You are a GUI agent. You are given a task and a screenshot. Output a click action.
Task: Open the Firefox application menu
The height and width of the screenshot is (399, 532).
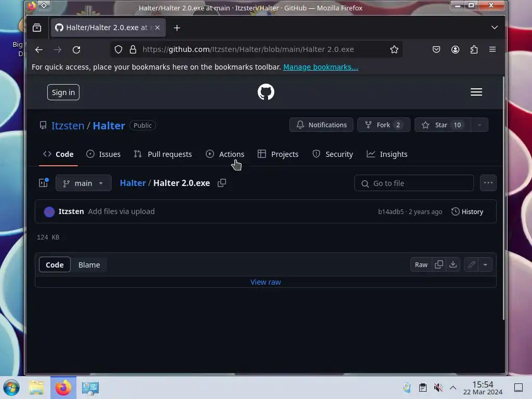pos(493,49)
